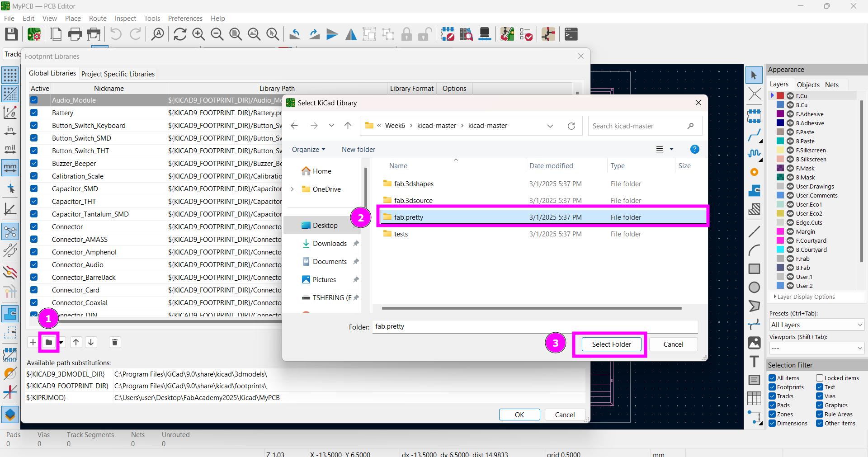
Task: Click the folder icon to browse libraries
Action: 49,342
